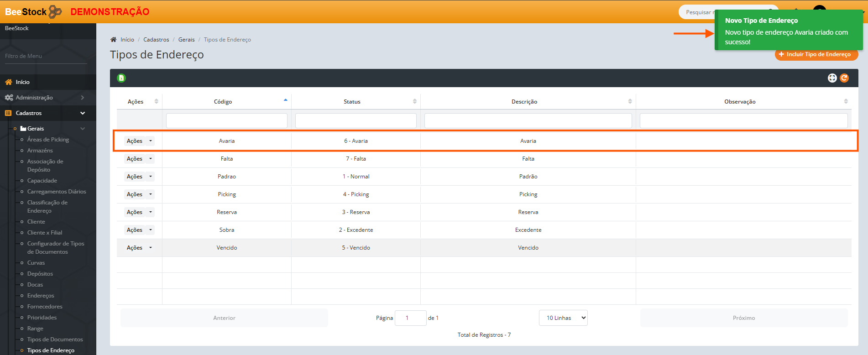Open Armazéns in the sidebar
The image size is (868, 355).
click(40, 151)
